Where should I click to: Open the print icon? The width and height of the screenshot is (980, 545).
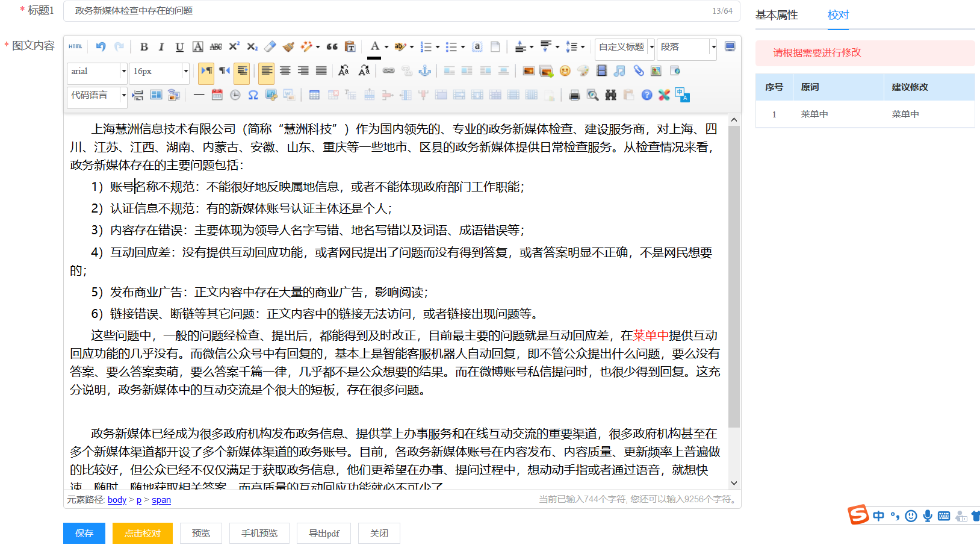click(x=574, y=95)
